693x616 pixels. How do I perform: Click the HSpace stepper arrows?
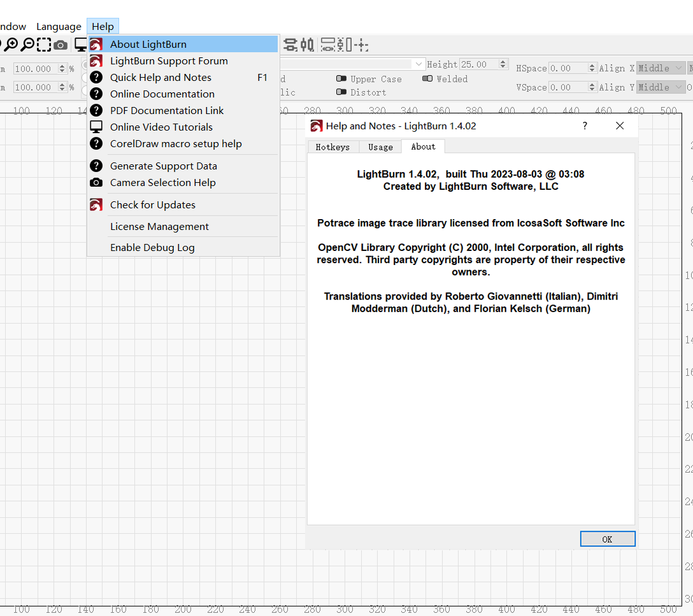(592, 68)
